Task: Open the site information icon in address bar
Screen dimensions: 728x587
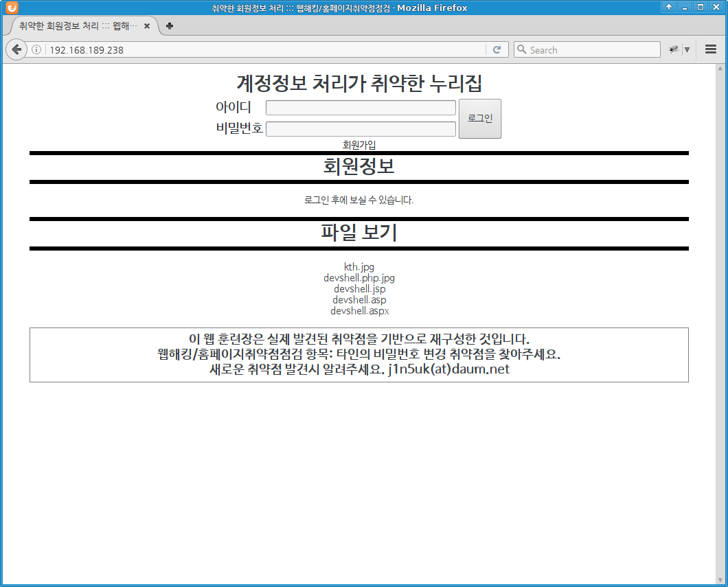Action: click(36, 49)
